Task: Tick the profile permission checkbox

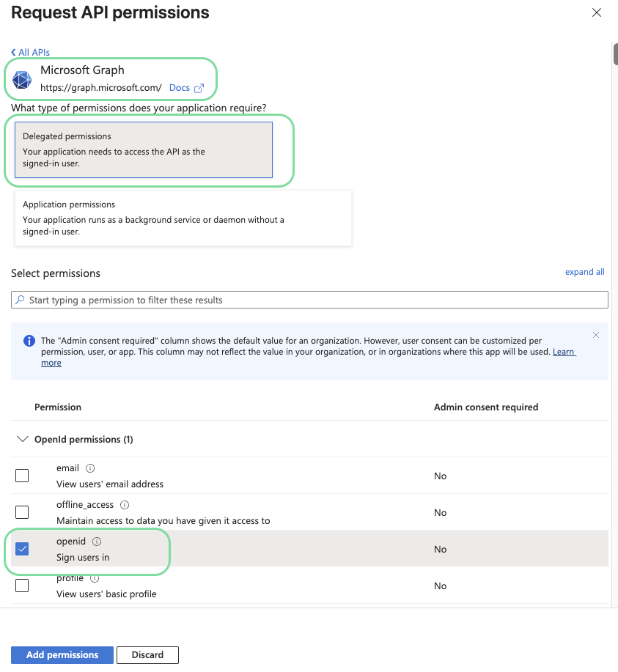Action: click(22, 586)
